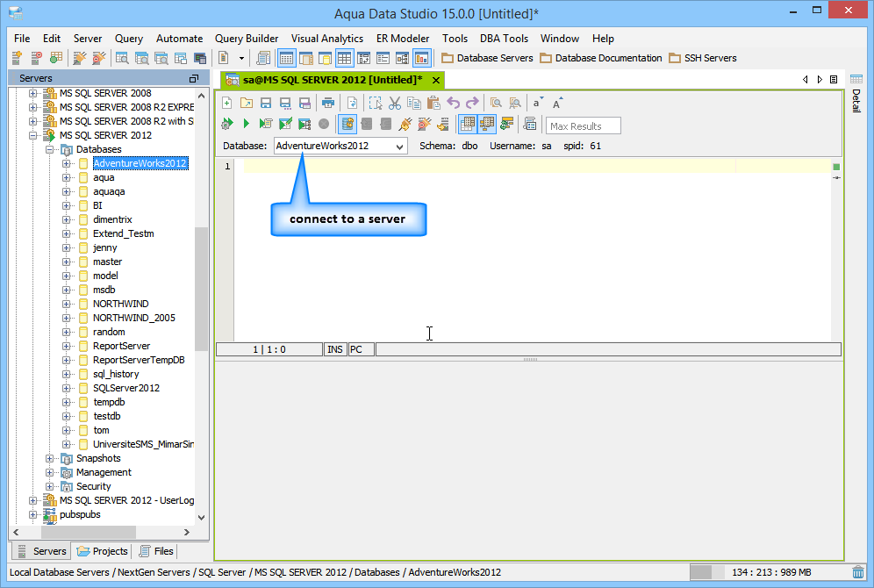874x588 pixels.
Task: Open the DBA Tools menu
Action: click(x=504, y=39)
